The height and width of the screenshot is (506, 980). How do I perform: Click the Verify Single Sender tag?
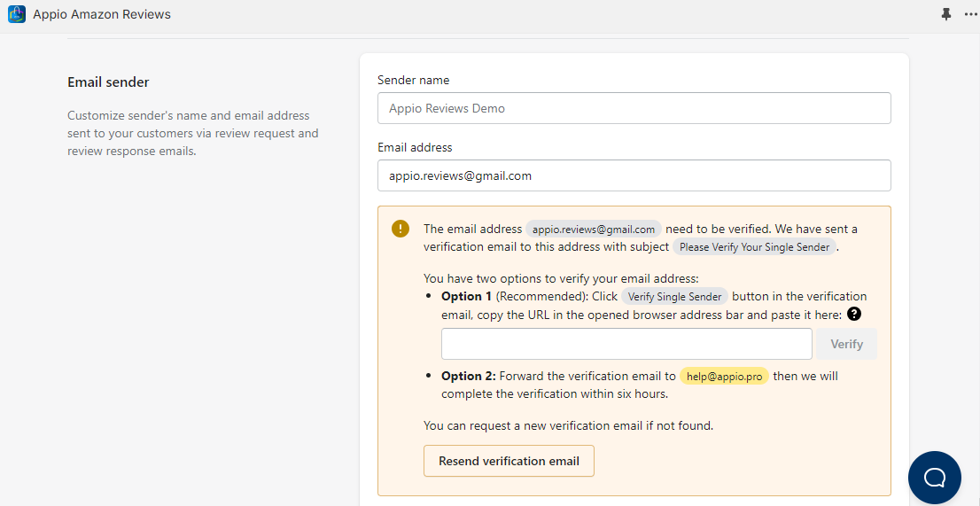(x=674, y=297)
